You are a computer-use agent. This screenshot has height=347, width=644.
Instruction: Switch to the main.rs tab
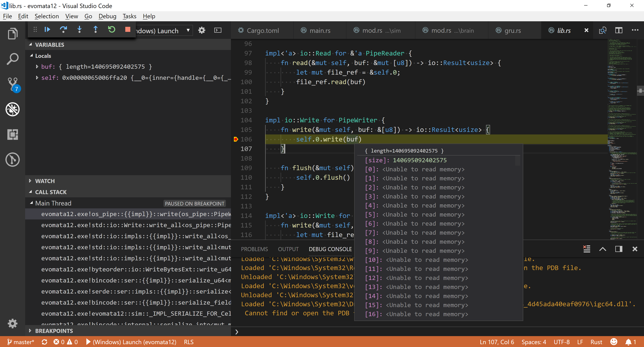tap(319, 31)
